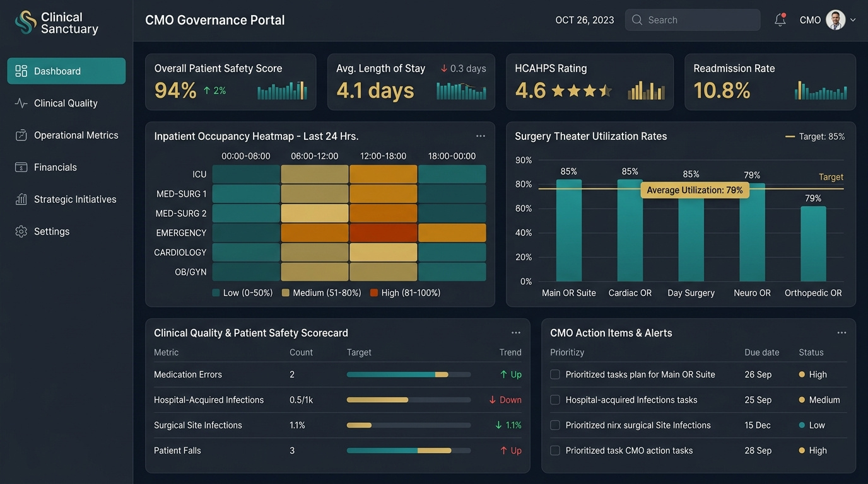Screen dimensions: 868x484
Task: Open the Settings sidebar label
Action: [x=52, y=231]
